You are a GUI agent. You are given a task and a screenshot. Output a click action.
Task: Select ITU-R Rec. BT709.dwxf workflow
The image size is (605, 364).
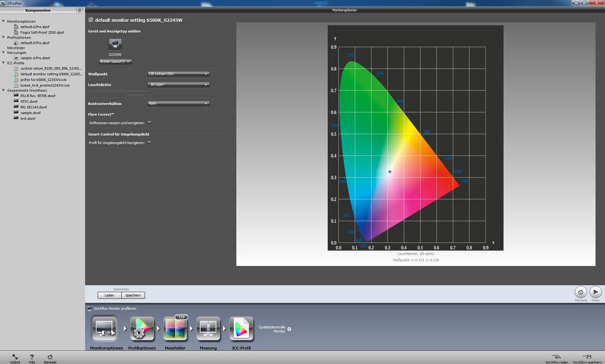[x=38, y=96]
